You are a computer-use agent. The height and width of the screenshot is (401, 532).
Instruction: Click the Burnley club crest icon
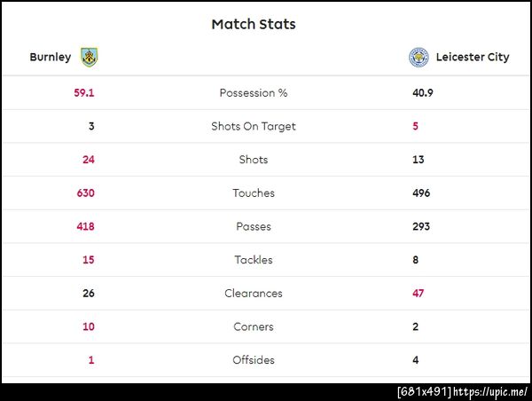coord(89,58)
